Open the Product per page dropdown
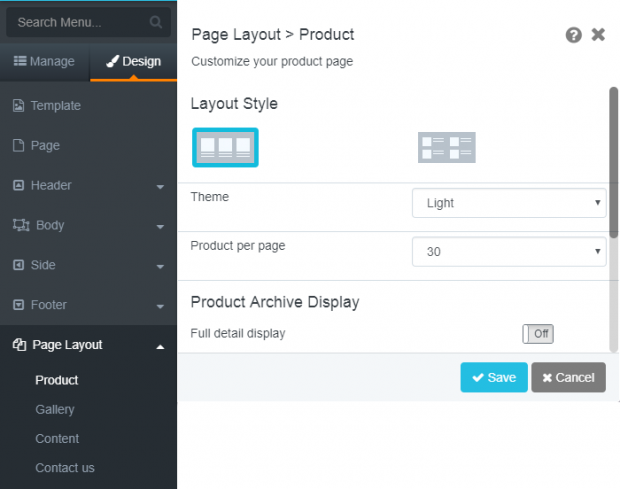Viewport: 620px width, 489px height. point(509,251)
